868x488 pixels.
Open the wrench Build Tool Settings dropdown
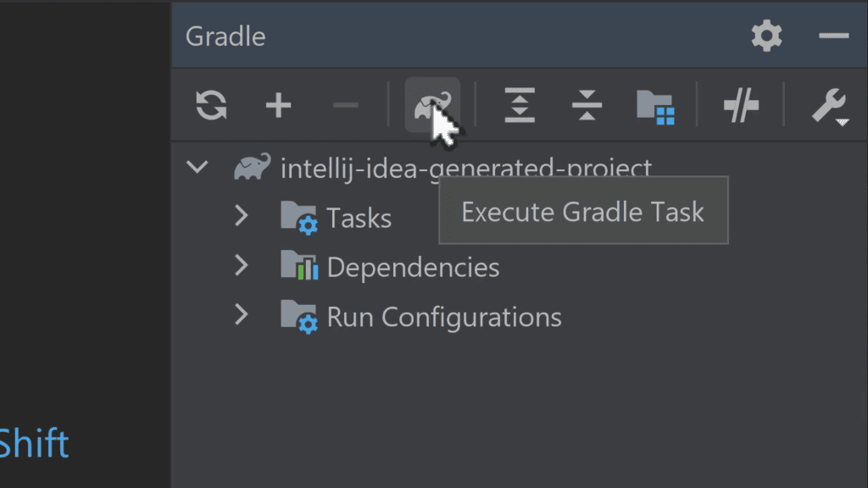tap(828, 107)
